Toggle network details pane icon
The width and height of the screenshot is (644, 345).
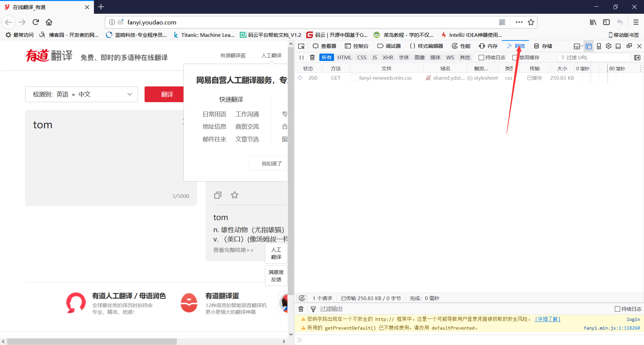tap(637, 58)
